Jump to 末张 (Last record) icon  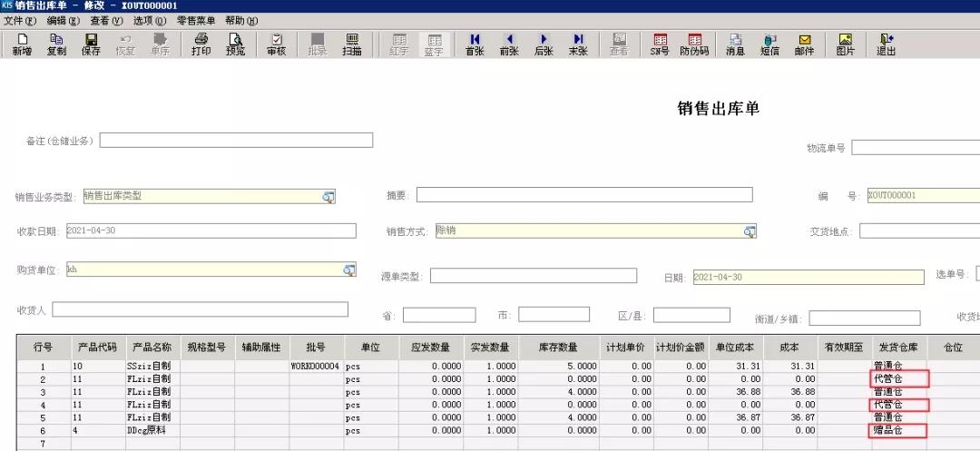pyautogui.click(x=578, y=44)
